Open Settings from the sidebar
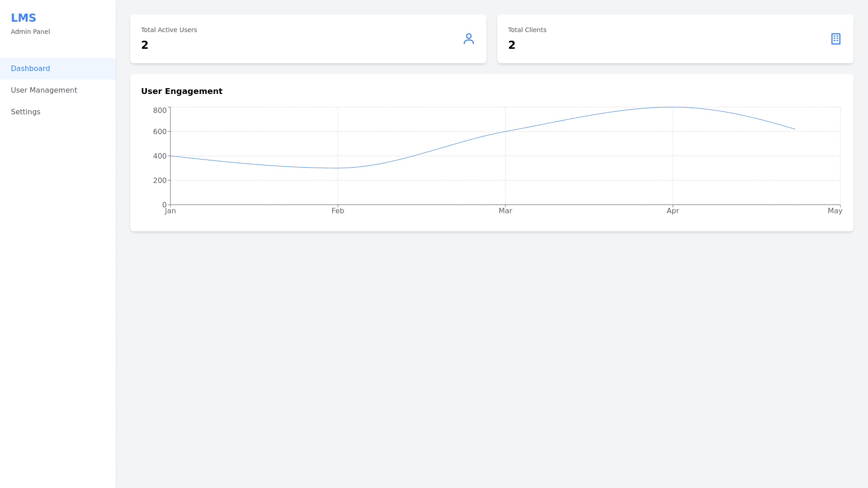The image size is (868, 488). point(25,112)
